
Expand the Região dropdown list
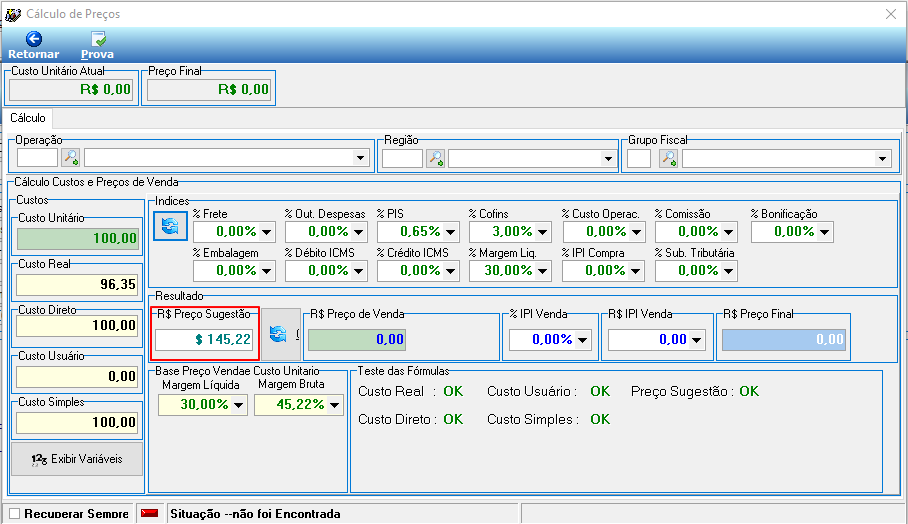point(607,158)
